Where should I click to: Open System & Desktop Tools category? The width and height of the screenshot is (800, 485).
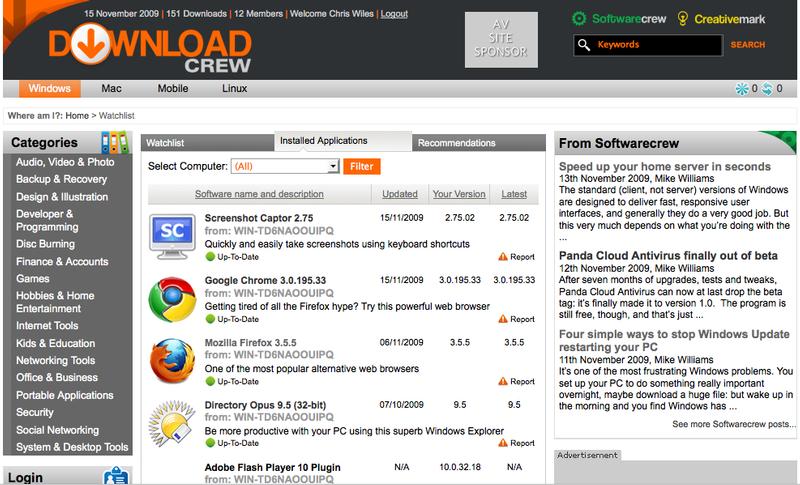click(x=72, y=447)
